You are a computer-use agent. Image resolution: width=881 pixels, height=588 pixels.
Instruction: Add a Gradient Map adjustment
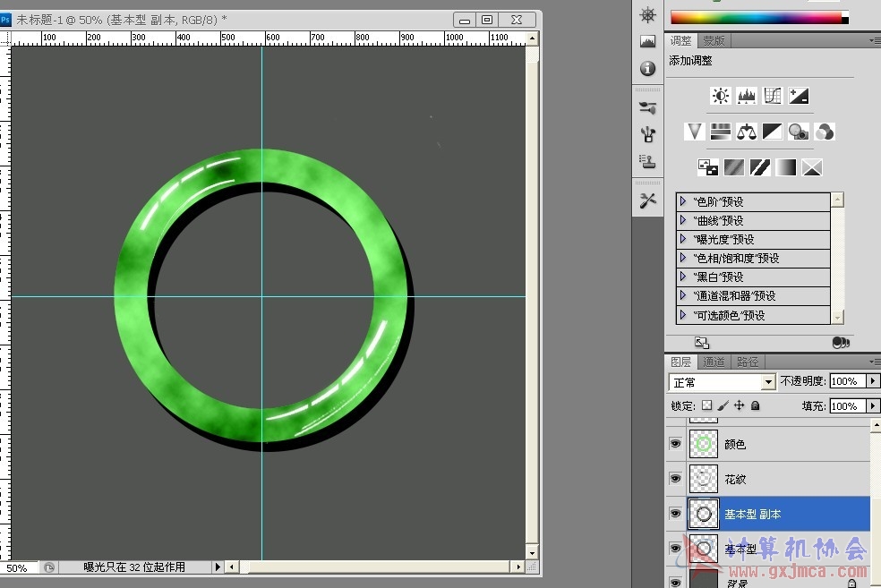click(x=786, y=167)
